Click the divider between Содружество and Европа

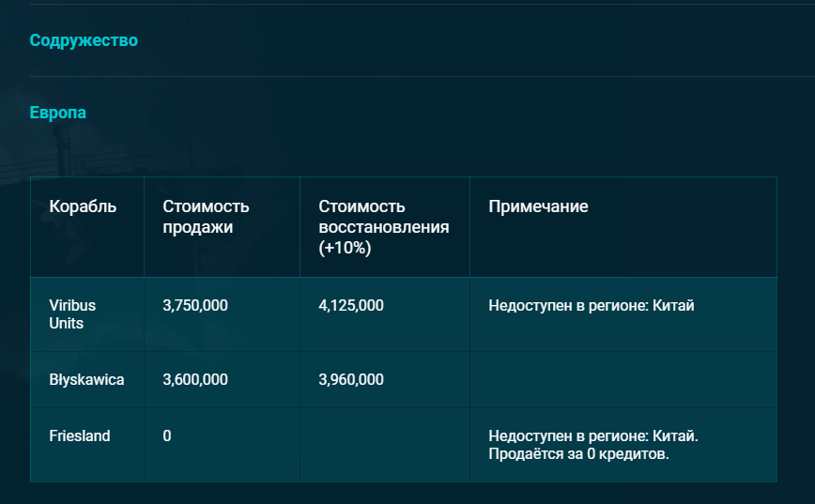[407, 76]
